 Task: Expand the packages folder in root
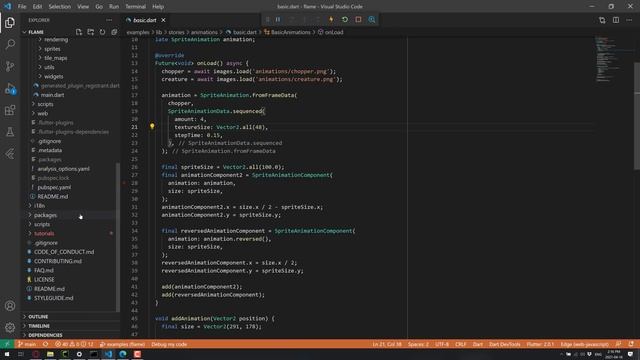45,215
